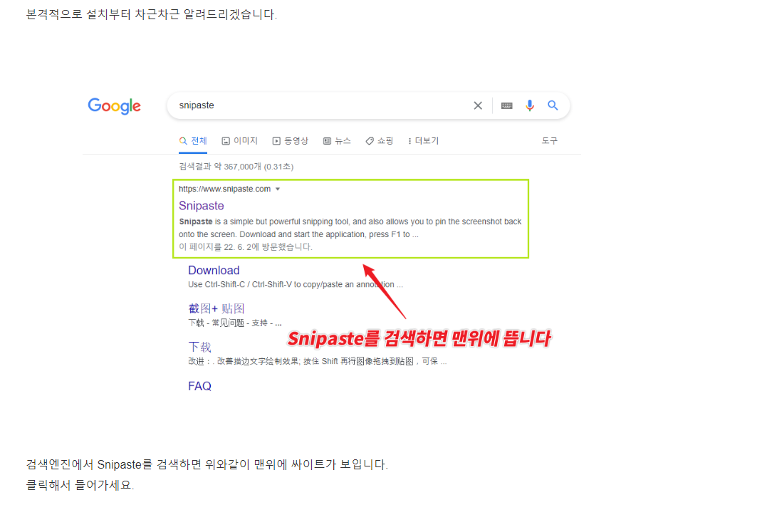
Task: Open the 下载 sitelink
Action: pyautogui.click(x=199, y=347)
